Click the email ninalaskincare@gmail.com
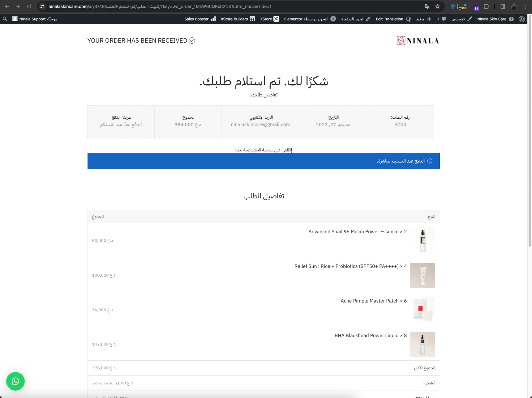The image size is (532, 398). point(260,125)
